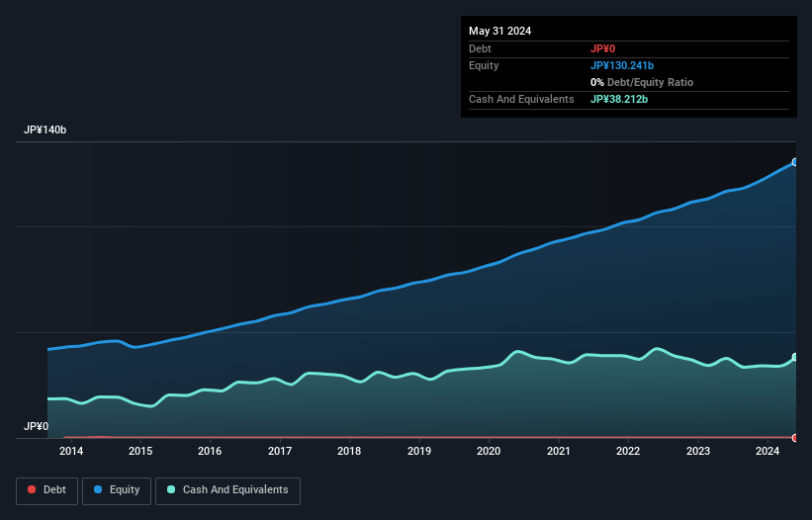The height and width of the screenshot is (520, 812).
Task: Toggle the Cash And Equivalents legend button
Action: (x=227, y=490)
